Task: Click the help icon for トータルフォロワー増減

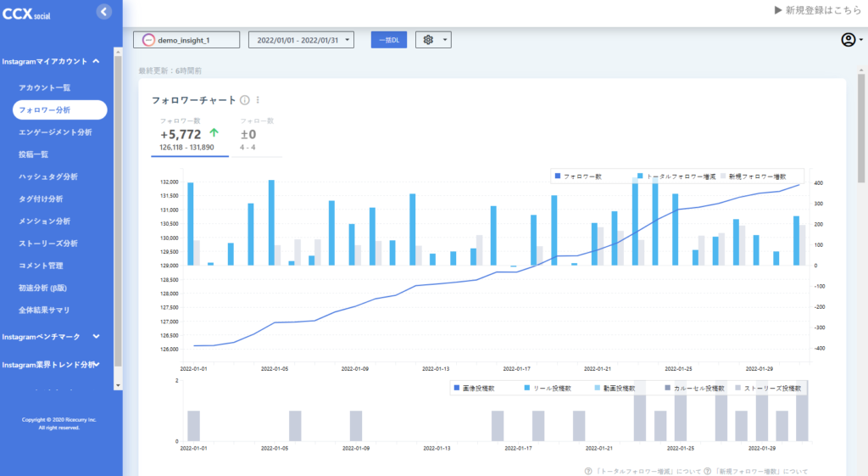Action: click(x=588, y=471)
